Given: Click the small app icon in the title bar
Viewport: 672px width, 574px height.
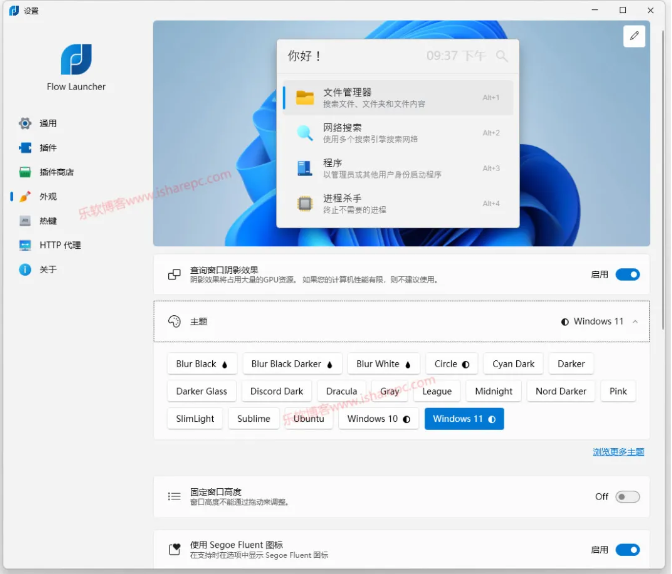Looking at the screenshot, I should click(x=14, y=10).
